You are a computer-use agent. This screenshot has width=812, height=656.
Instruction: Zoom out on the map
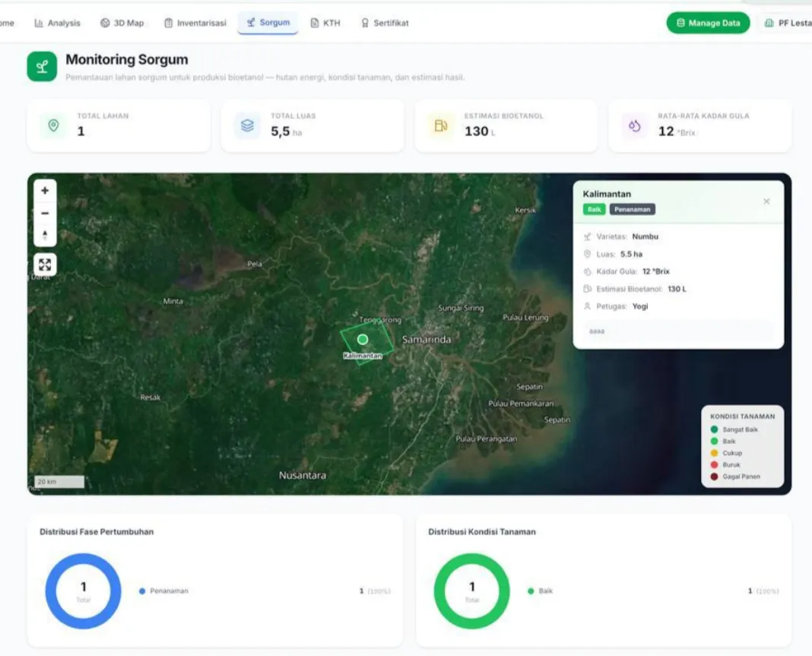(45, 213)
